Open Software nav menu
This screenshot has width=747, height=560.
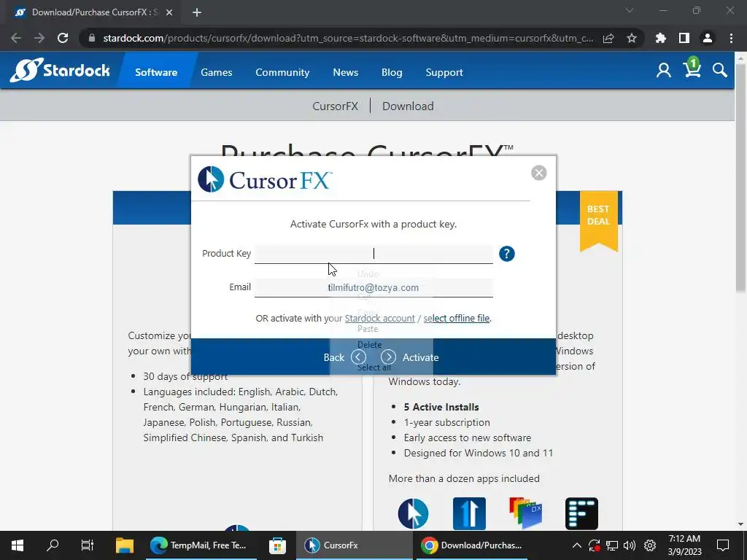click(156, 72)
